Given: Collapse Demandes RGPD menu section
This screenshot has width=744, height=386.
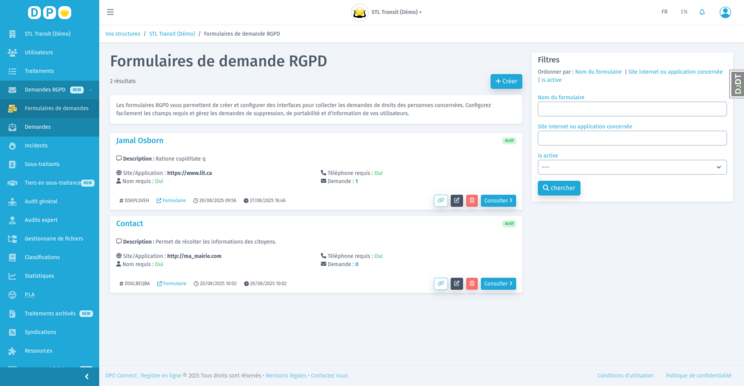Looking at the screenshot, I should (49, 90).
